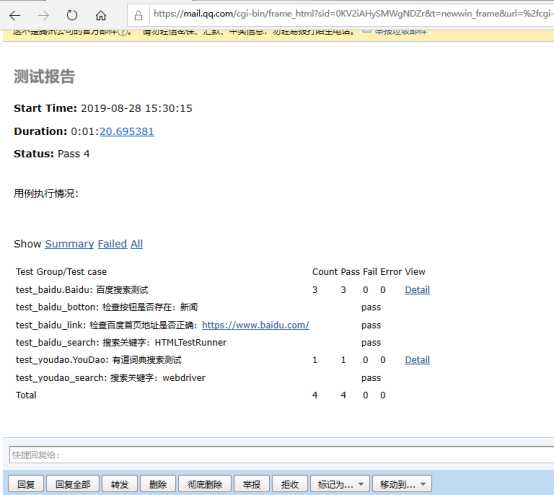The height and width of the screenshot is (495, 554).
Task: Reload the page with the refresh icon
Action: click(72, 16)
